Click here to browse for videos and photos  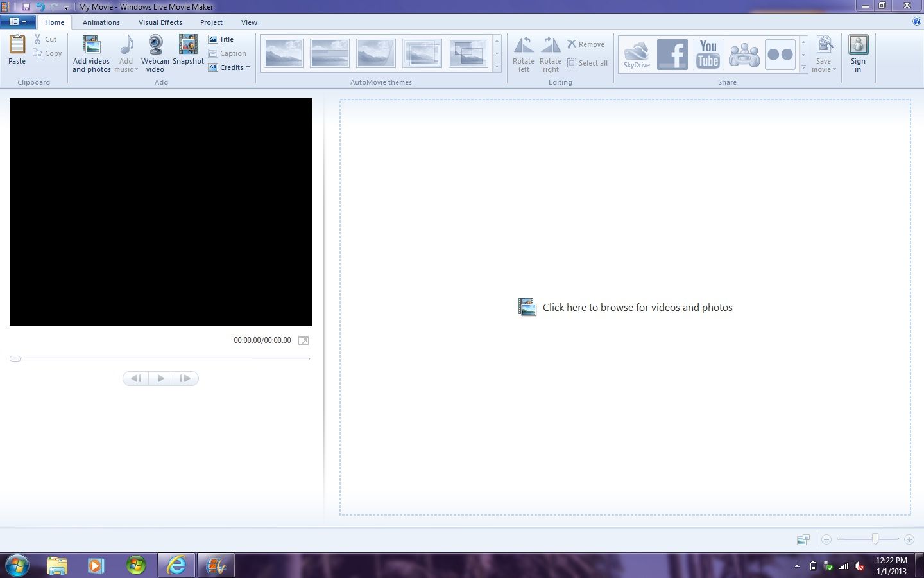(x=626, y=307)
